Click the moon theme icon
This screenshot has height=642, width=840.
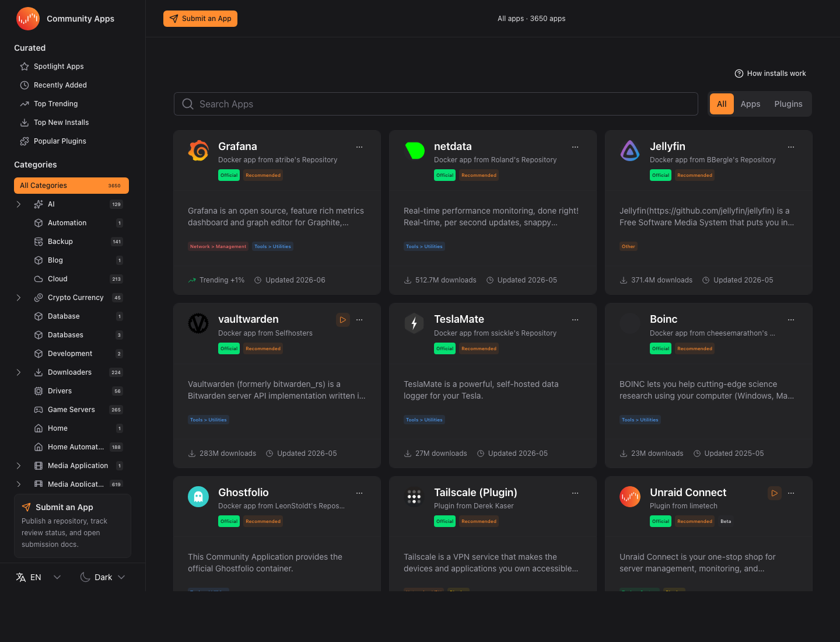point(85,577)
